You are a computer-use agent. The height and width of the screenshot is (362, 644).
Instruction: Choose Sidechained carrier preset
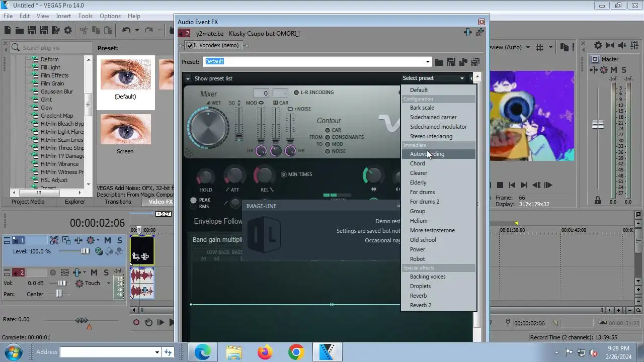(438, 117)
